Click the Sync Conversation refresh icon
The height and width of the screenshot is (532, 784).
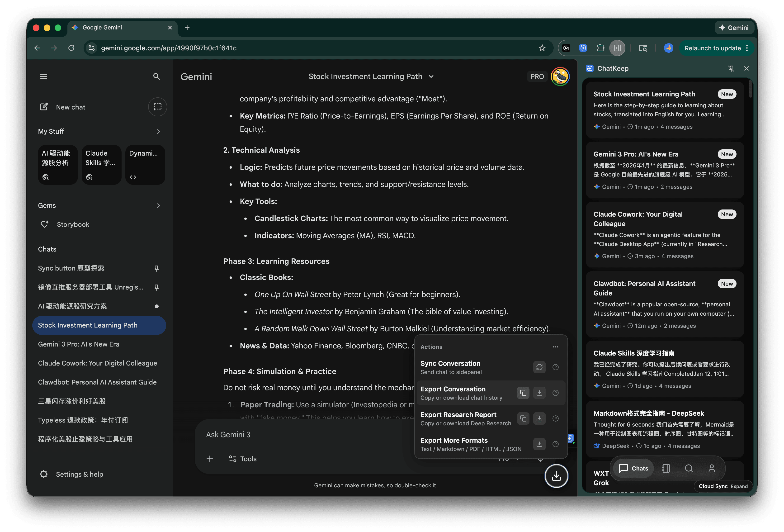(x=539, y=367)
